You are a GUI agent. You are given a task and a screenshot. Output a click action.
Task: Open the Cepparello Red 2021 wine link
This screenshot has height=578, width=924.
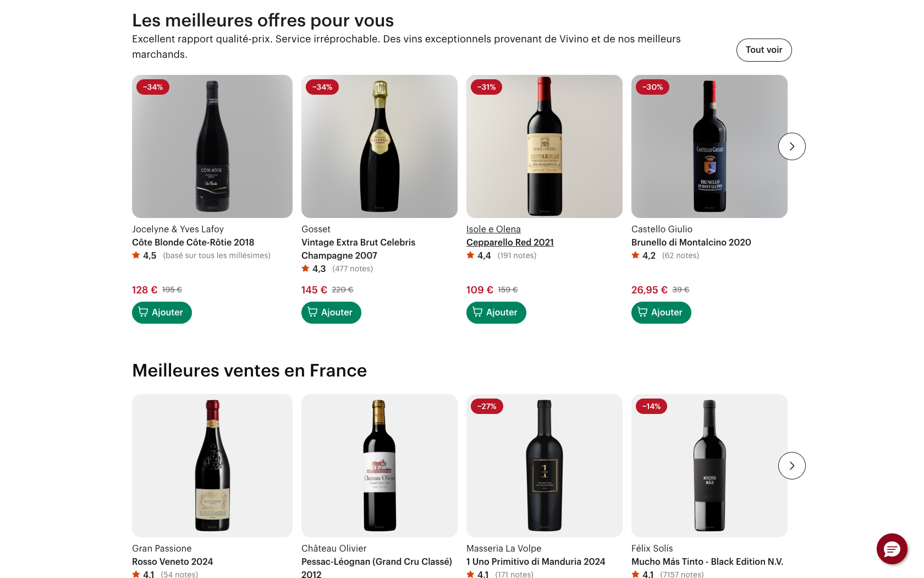point(510,242)
